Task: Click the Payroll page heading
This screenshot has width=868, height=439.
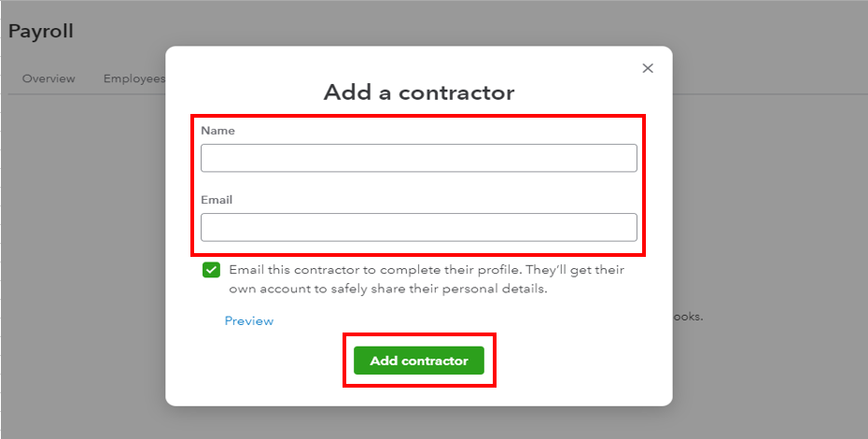Action: click(x=41, y=31)
